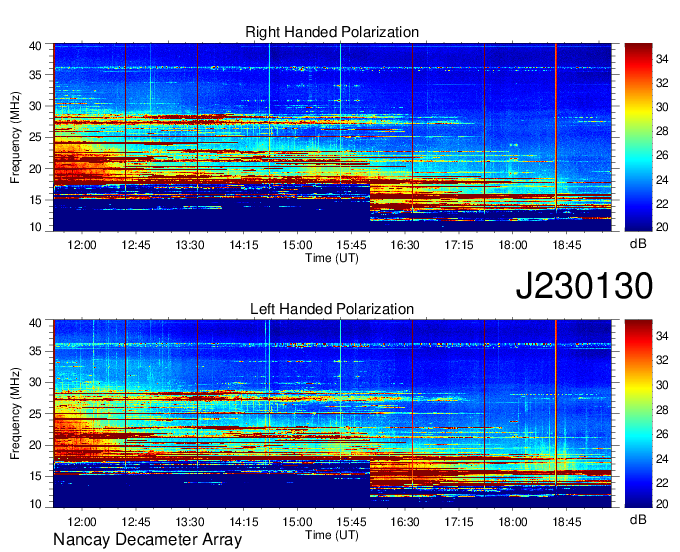Click the '15' frequency tick on the top plot
Image resolution: width=680 pixels, height=552 pixels.
(35, 200)
